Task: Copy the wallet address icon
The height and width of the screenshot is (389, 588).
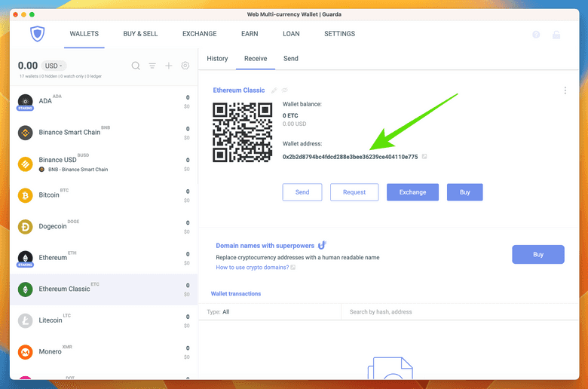Action: [x=425, y=157]
